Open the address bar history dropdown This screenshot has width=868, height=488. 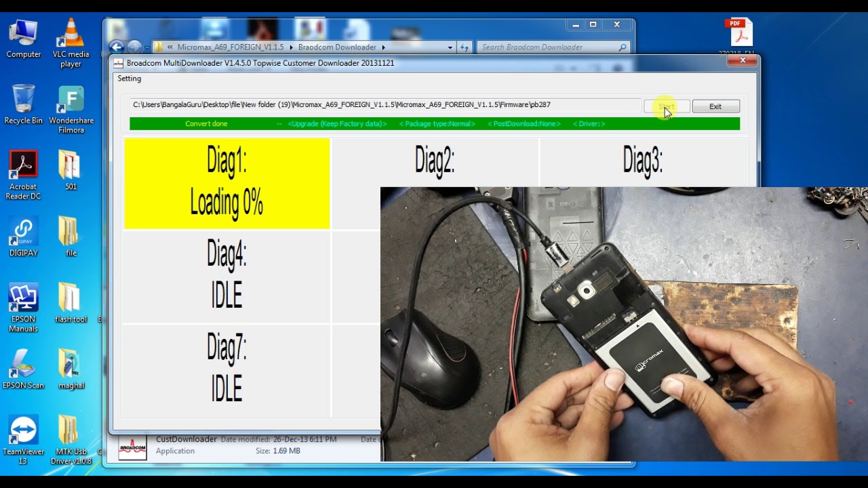point(450,47)
